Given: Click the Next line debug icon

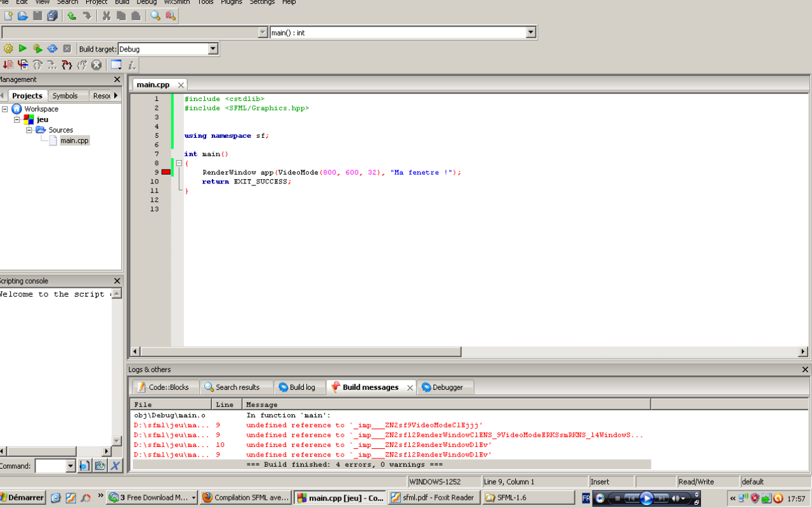Looking at the screenshot, I should [x=37, y=65].
